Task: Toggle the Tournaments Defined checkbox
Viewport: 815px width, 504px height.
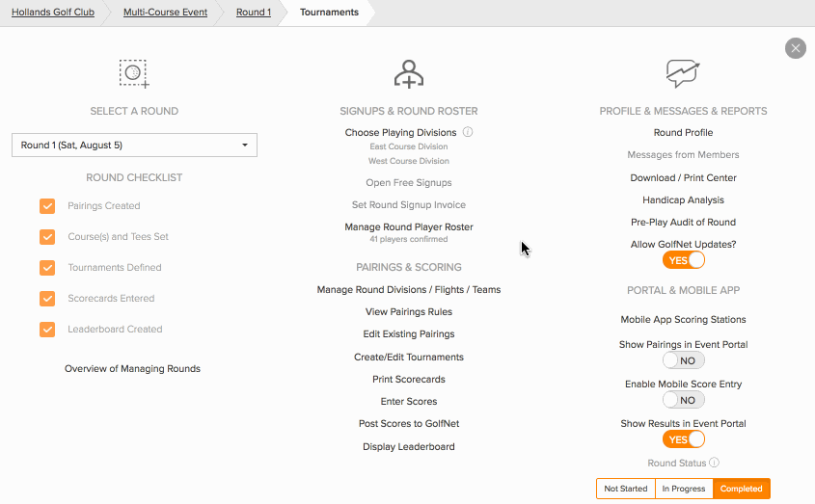Action: pyautogui.click(x=47, y=268)
